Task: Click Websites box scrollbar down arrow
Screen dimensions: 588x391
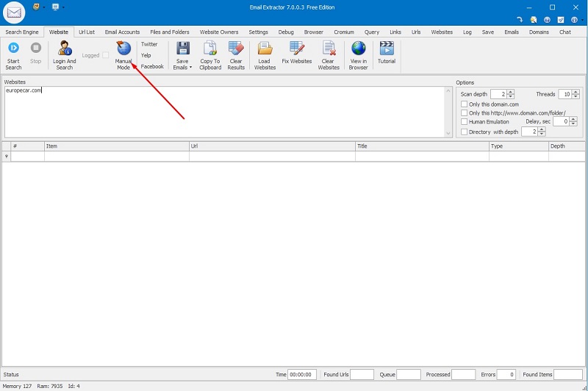Action: pyautogui.click(x=448, y=133)
